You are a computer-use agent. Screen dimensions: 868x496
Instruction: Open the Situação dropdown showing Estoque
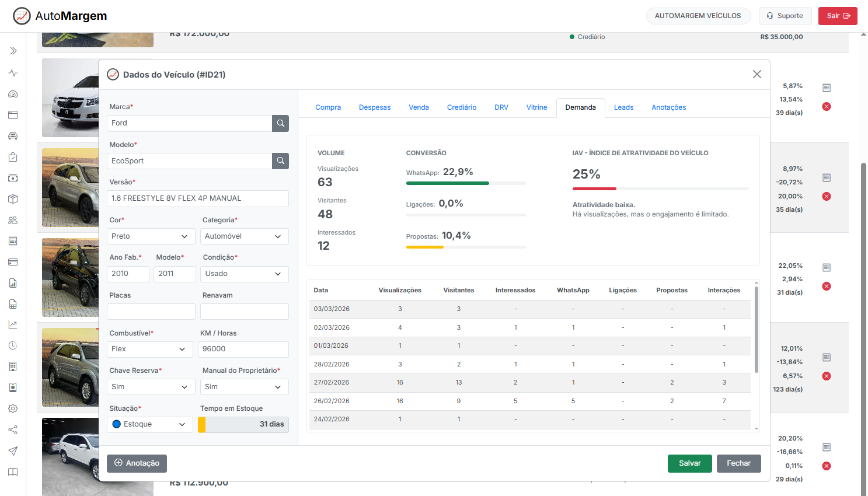pyautogui.click(x=149, y=424)
